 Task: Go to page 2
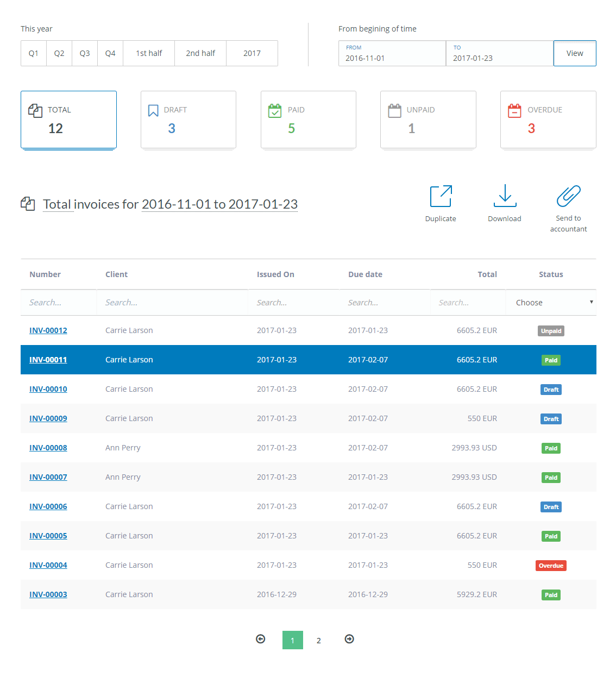click(x=319, y=640)
